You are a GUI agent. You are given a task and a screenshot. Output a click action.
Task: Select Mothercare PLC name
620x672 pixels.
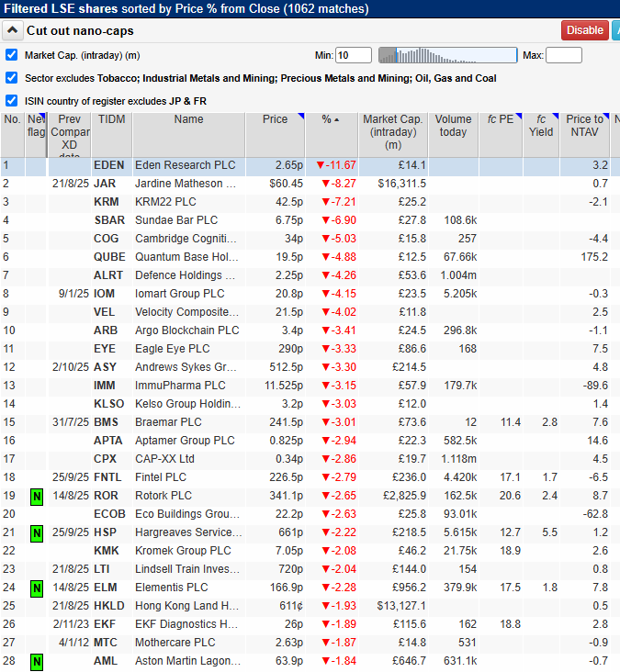pos(175,643)
